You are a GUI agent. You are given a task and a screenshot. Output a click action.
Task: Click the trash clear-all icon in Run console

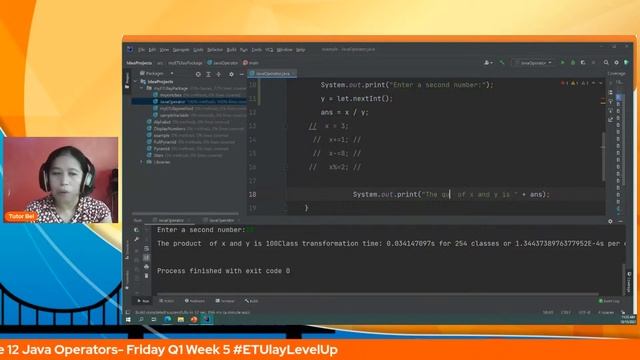[x=147, y=276]
